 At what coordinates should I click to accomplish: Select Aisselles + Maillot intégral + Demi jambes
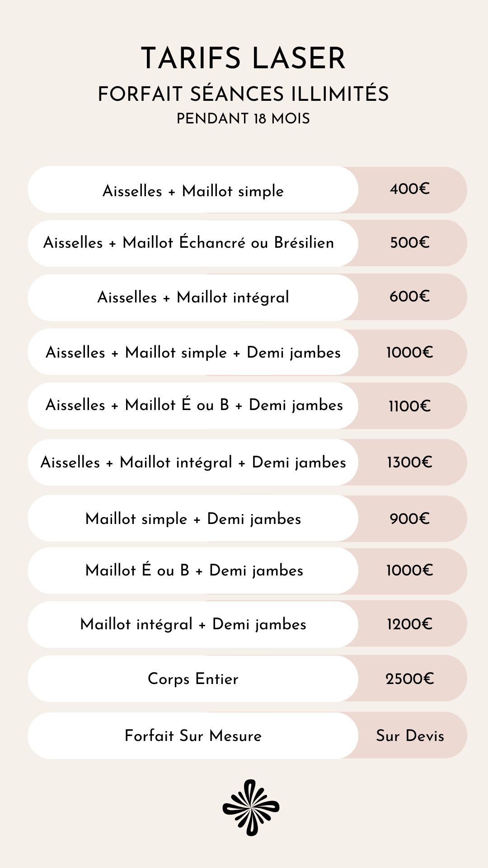pyautogui.click(x=193, y=462)
